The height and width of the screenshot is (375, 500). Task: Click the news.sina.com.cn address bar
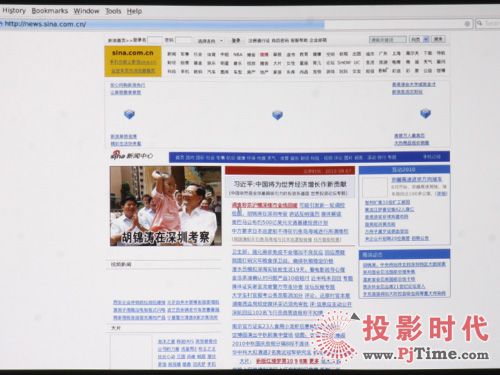pyautogui.click(x=162, y=24)
